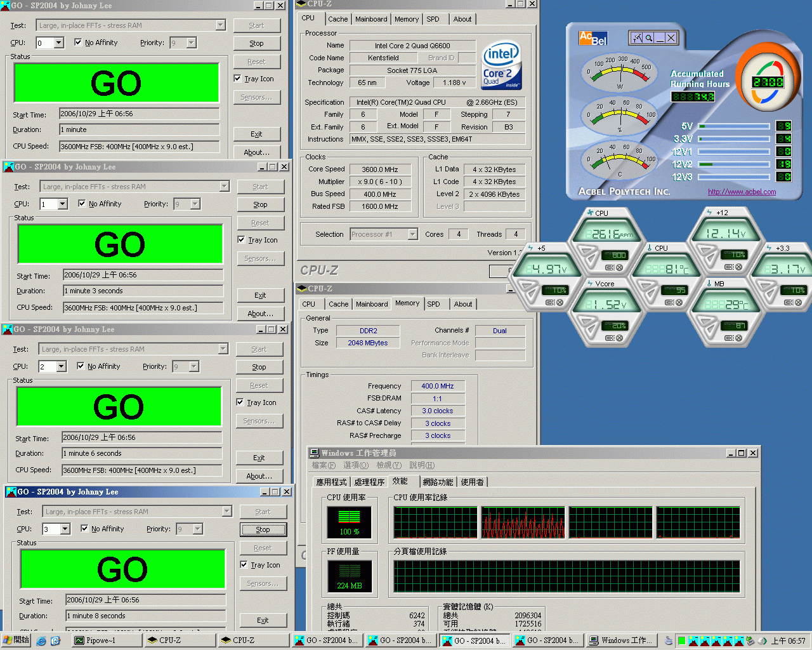
Task: Uncheck Tray Icon in CPU 2 window
Action: click(x=240, y=402)
